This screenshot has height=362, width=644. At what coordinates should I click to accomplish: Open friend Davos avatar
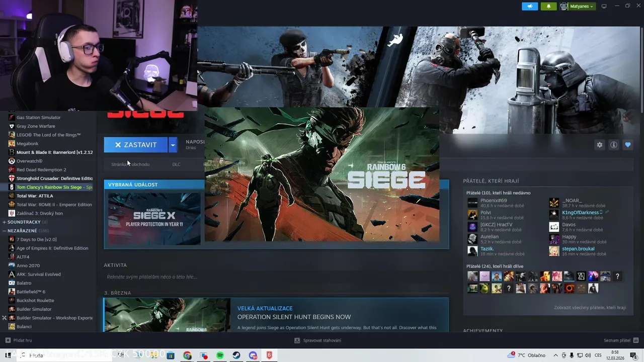click(554, 227)
